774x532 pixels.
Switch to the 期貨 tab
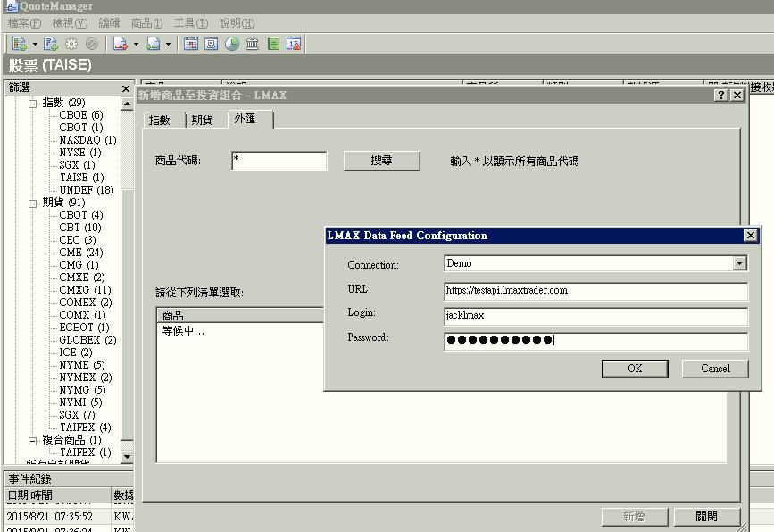(x=206, y=120)
